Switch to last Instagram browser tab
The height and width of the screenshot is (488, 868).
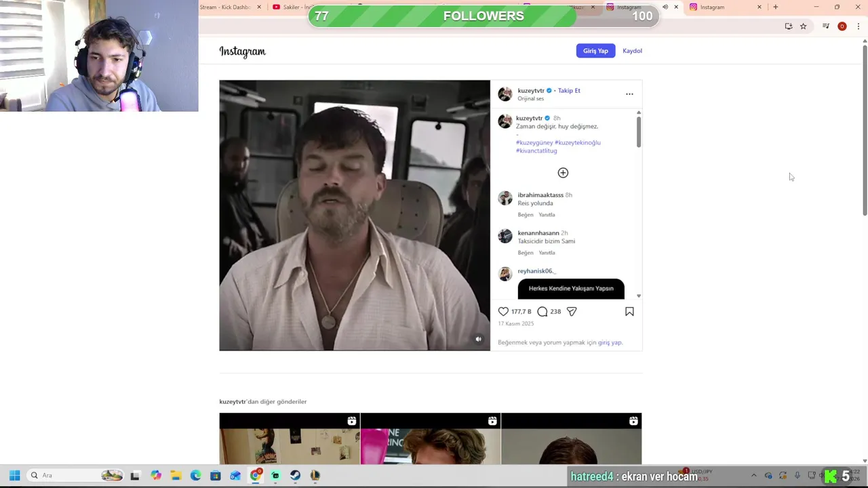click(x=724, y=7)
